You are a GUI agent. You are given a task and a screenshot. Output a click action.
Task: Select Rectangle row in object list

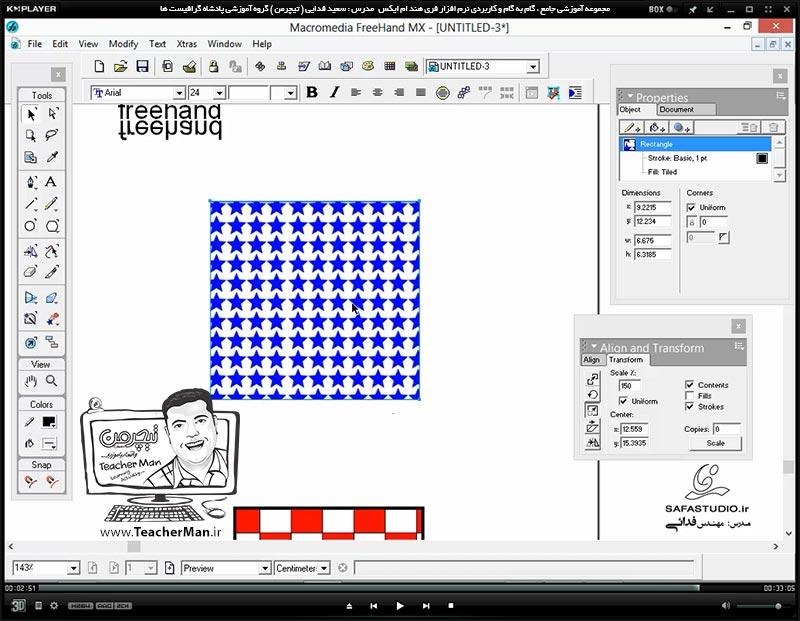696,144
